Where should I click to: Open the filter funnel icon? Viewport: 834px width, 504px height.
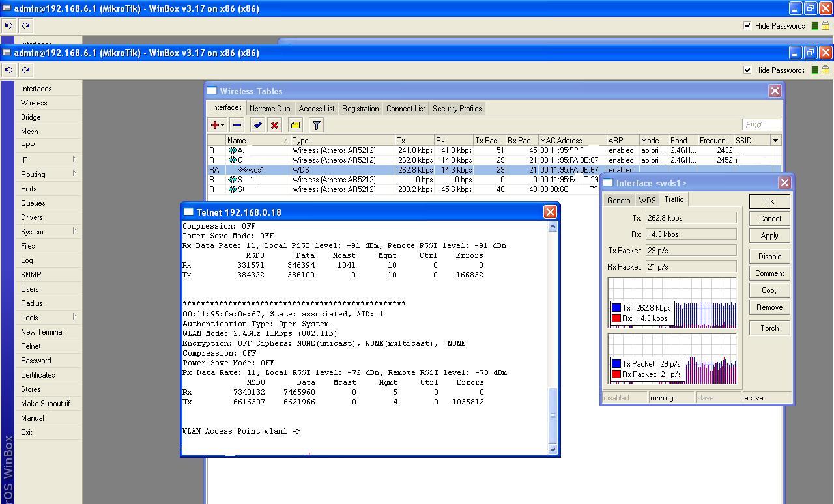(316, 125)
